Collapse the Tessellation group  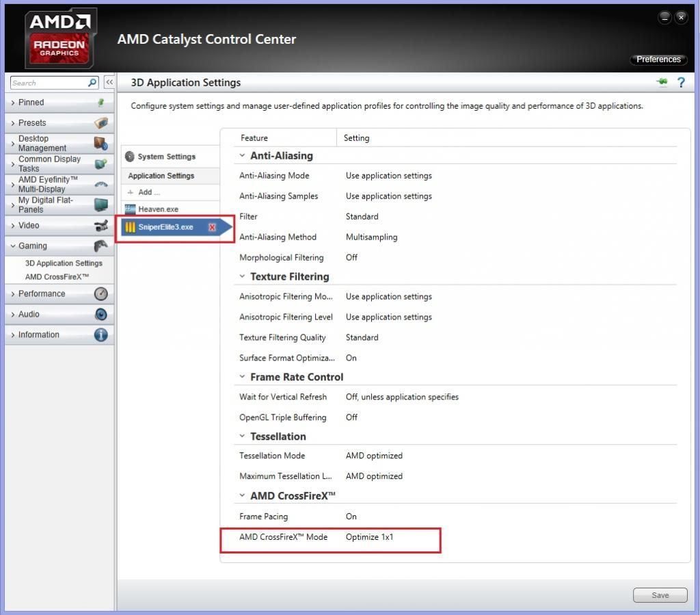pos(242,436)
